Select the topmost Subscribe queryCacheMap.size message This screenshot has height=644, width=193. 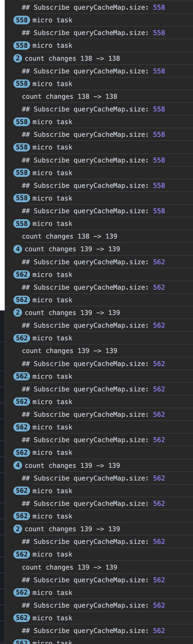pos(93,7)
